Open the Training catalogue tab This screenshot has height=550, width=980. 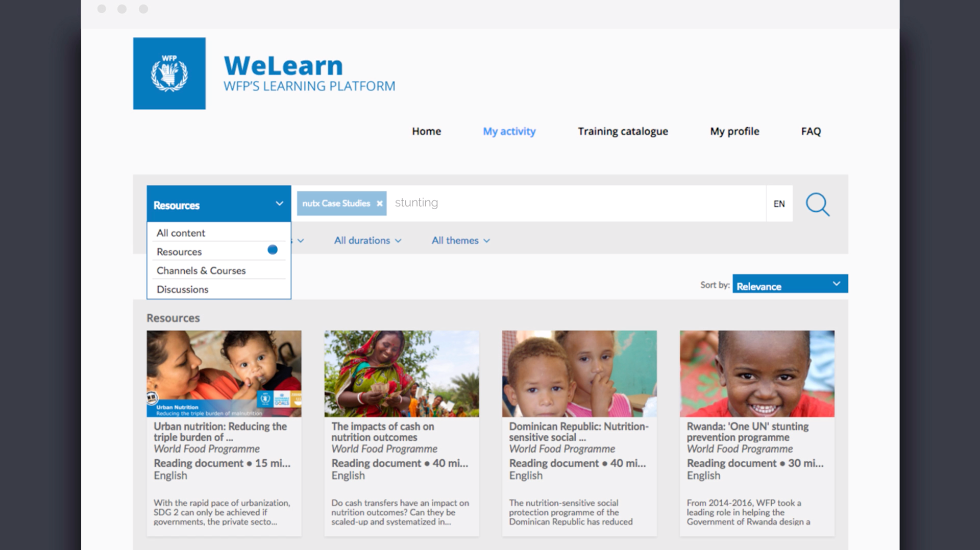(623, 132)
